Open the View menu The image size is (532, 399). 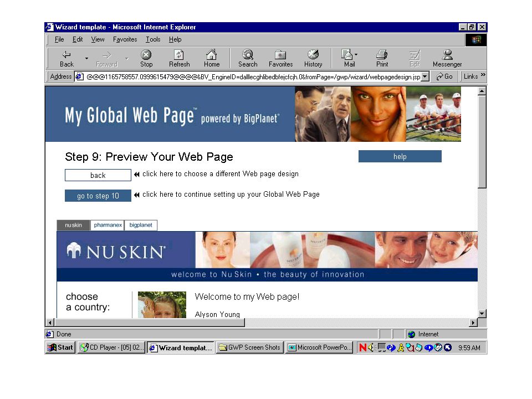98,39
